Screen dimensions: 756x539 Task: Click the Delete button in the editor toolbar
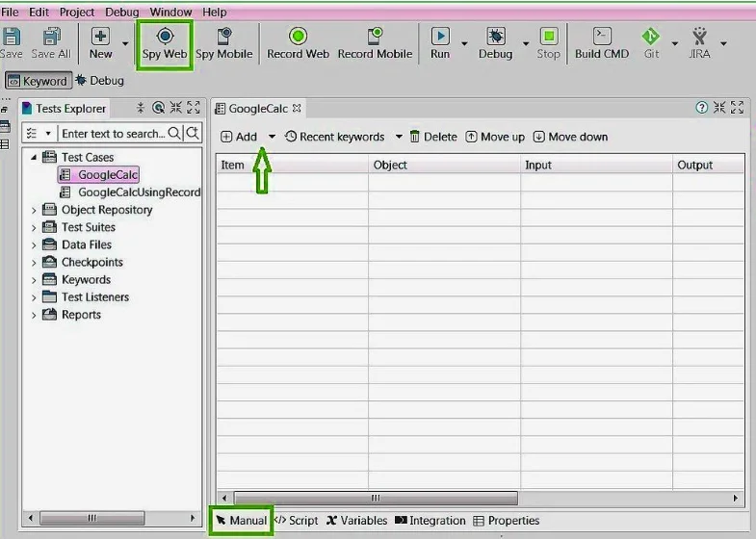pos(433,137)
